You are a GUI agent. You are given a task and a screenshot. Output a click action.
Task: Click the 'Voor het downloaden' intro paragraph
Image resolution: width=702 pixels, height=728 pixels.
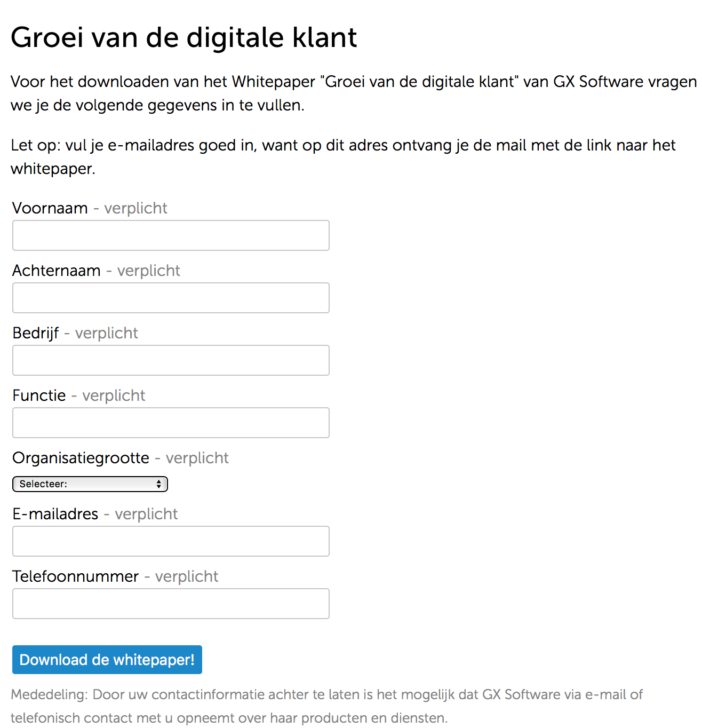(353, 93)
